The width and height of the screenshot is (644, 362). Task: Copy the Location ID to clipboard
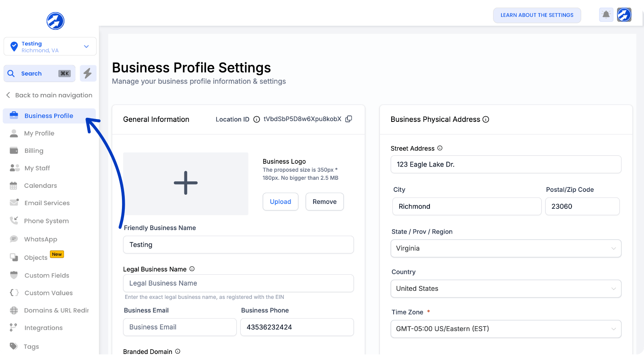(349, 119)
